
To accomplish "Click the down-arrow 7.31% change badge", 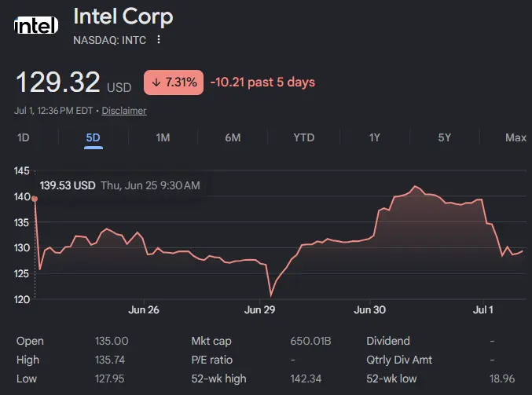I will [174, 82].
